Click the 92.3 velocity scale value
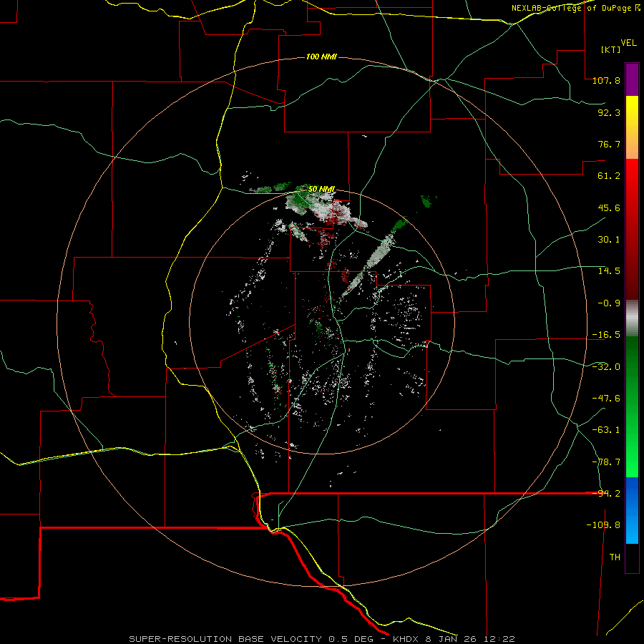 click(609, 112)
